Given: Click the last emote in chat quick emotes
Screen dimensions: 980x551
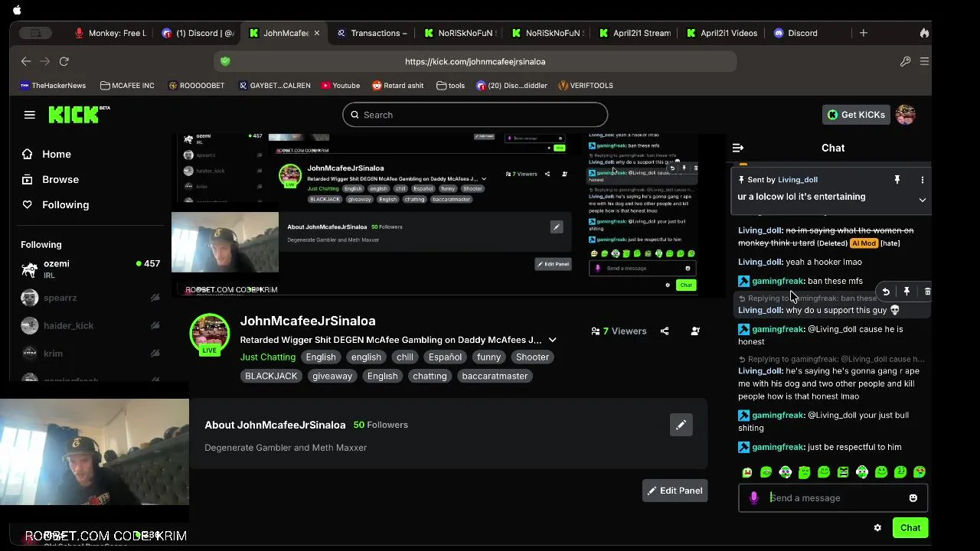Looking at the screenshot, I should pos(920,472).
